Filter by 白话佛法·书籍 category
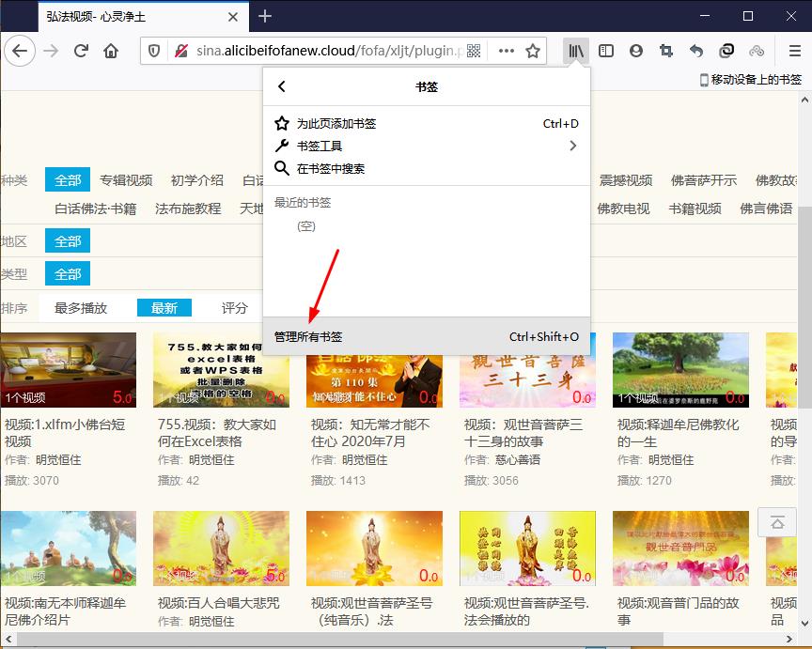 (96, 209)
